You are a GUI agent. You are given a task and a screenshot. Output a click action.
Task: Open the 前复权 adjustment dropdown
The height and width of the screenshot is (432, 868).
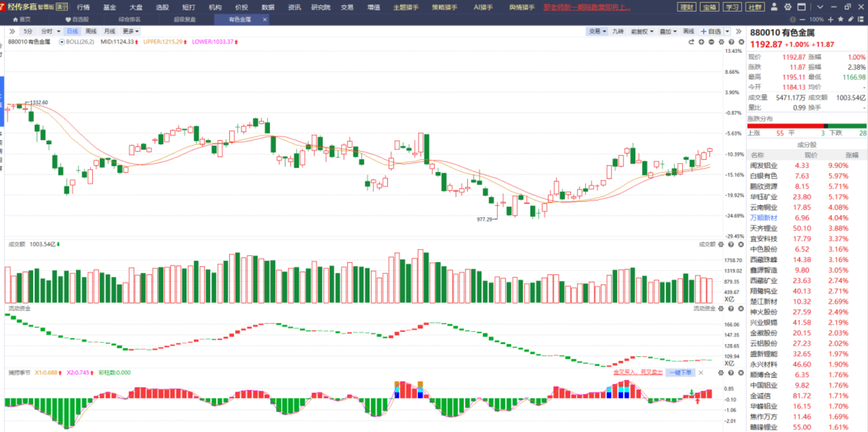point(642,31)
